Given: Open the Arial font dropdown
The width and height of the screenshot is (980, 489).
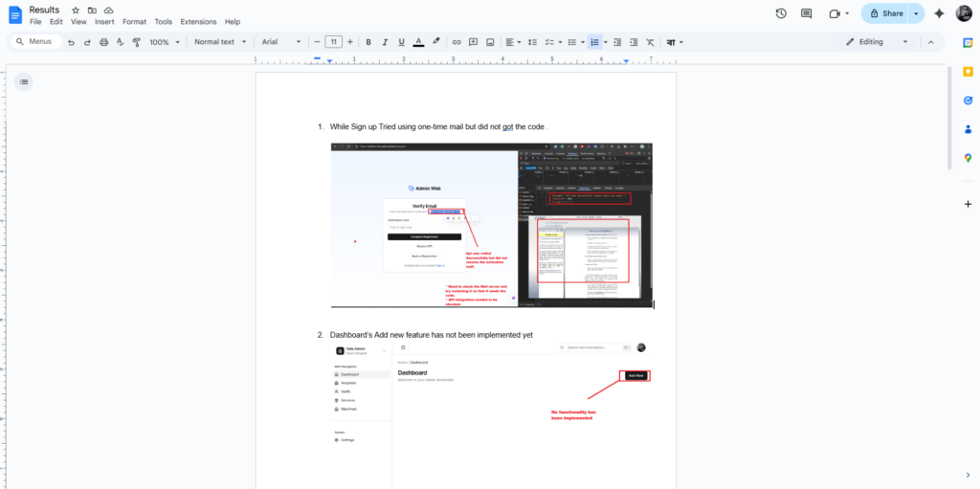Looking at the screenshot, I should [281, 42].
